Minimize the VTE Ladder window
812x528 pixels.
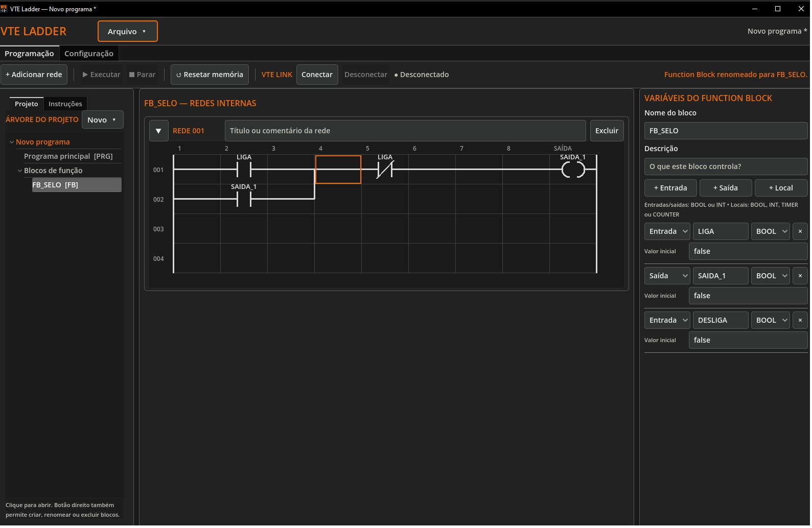[755, 9]
